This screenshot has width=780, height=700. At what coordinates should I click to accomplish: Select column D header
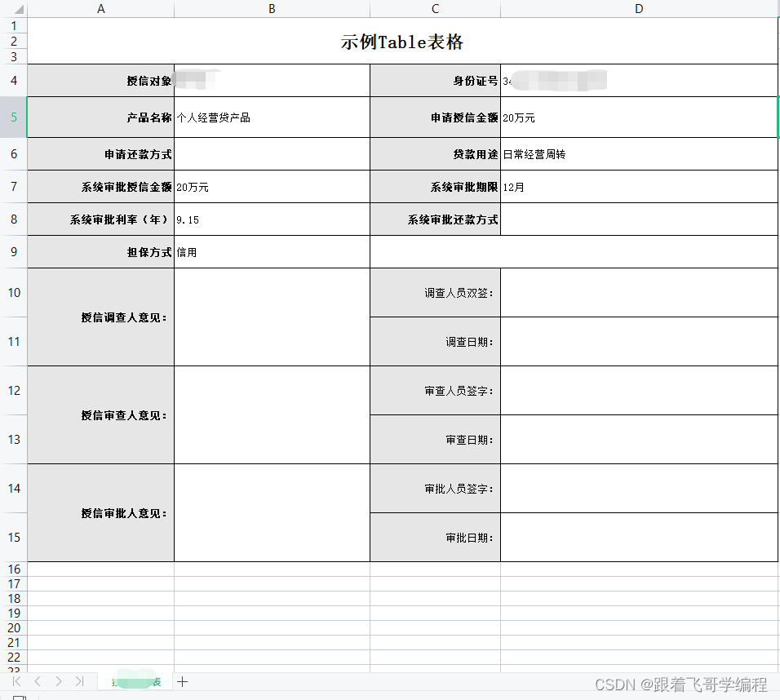(639, 9)
